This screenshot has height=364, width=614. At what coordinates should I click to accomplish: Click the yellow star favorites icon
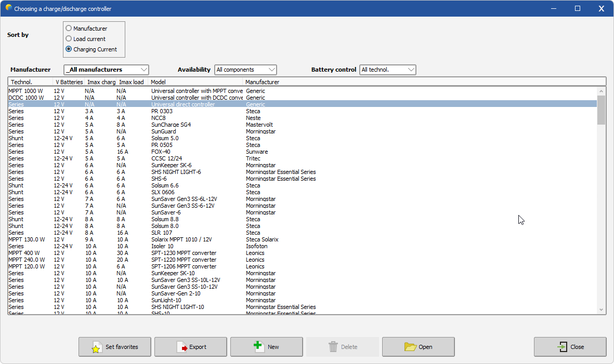pyautogui.click(x=96, y=347)
